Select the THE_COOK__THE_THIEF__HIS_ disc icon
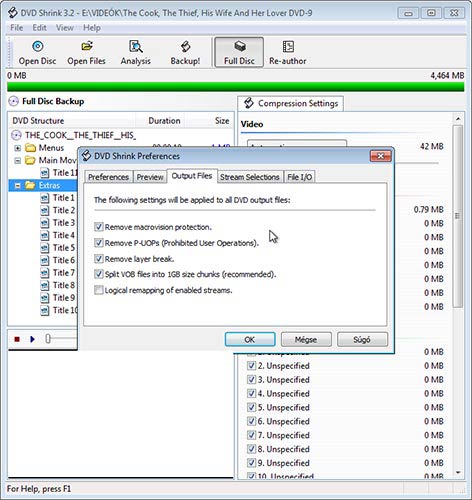Screen dimensions: 472x500 point(16,135)
